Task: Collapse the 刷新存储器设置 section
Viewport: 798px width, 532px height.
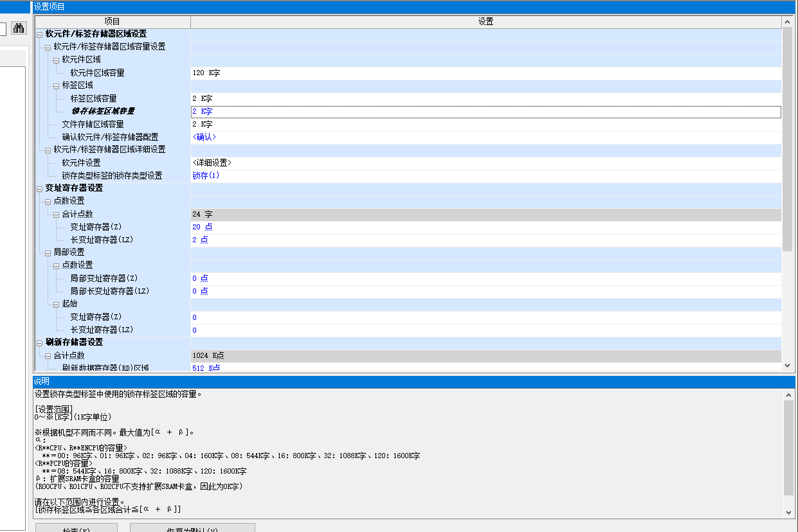Action: (40, 342)
